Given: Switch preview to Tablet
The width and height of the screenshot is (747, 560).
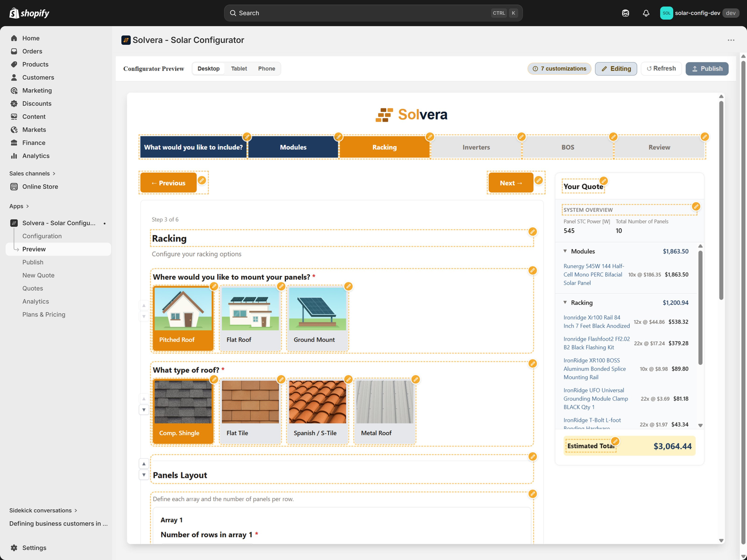Looking at the screenshot, I should 239,69.
